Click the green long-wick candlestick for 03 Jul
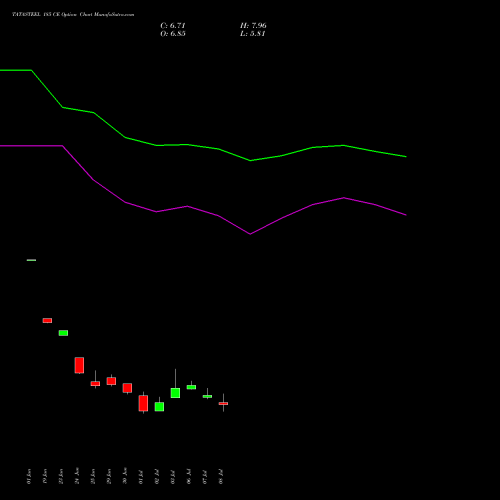Viewport: 500px width, 500px height. 175,393
